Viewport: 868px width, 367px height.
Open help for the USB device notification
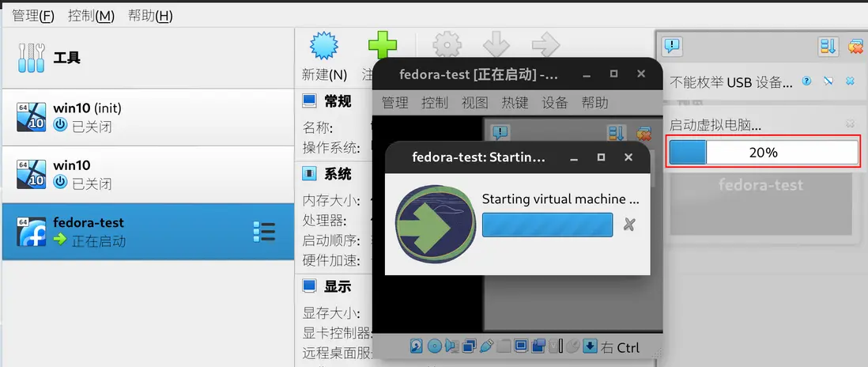point(806,81)
